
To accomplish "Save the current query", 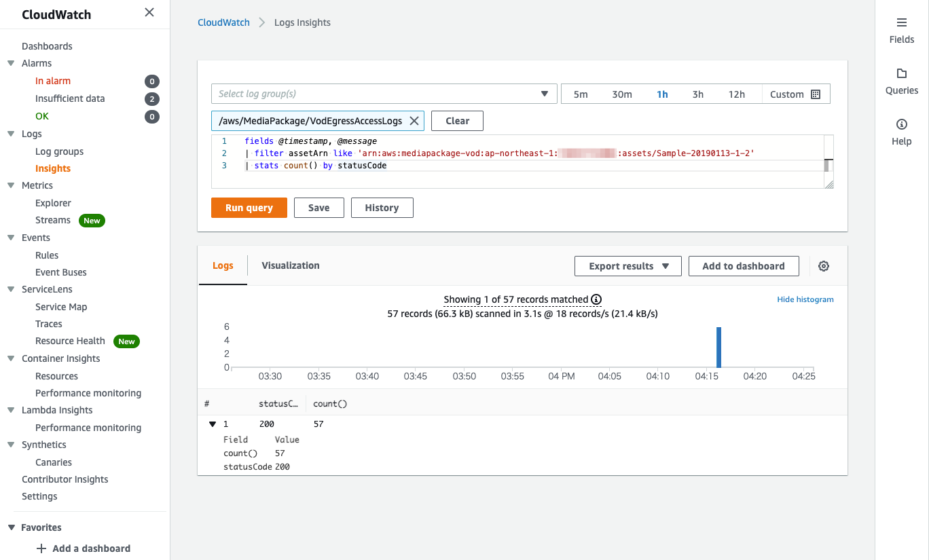I will 319,208.
